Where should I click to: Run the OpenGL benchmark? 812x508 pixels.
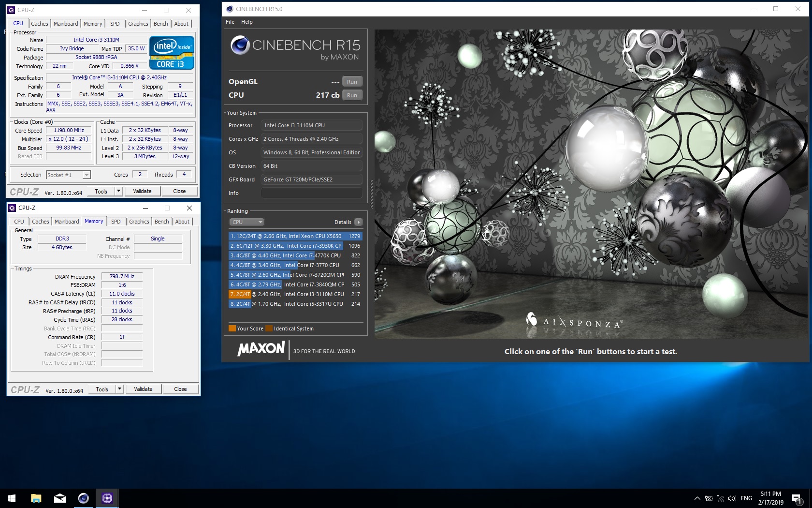click(352, 82)
